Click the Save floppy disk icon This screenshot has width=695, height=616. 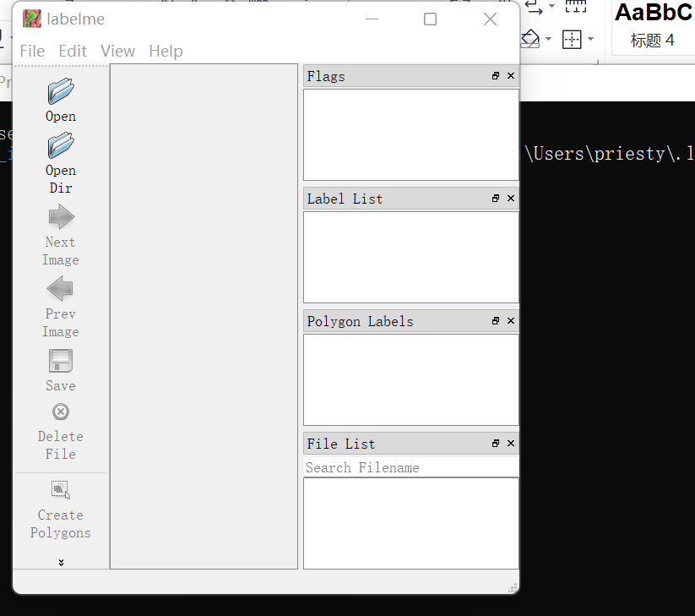click(61, 361)
